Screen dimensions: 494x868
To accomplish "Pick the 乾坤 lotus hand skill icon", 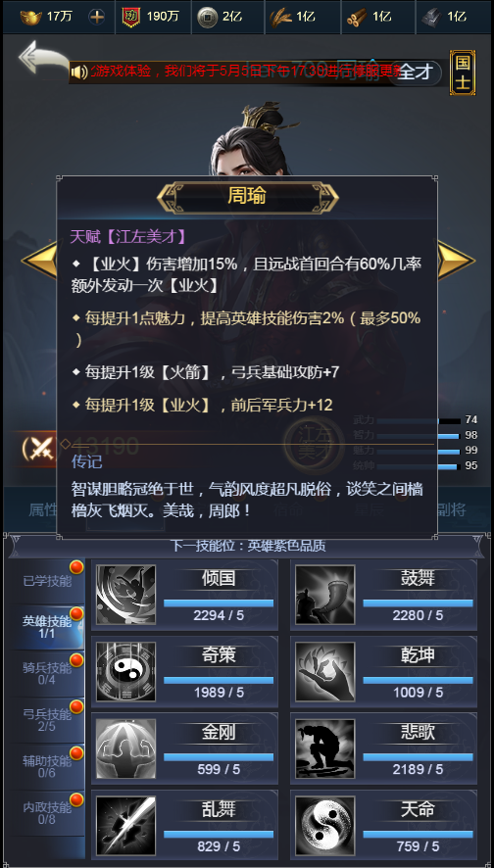I will [x=325, y=671].
